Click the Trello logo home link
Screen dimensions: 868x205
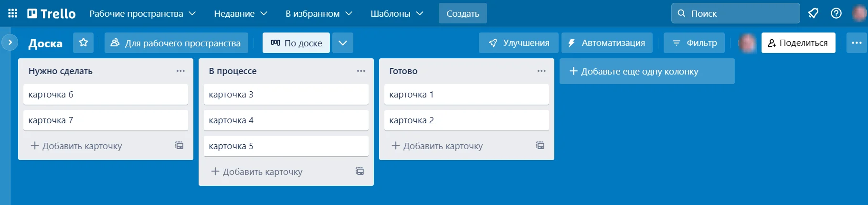pos(52,13)
